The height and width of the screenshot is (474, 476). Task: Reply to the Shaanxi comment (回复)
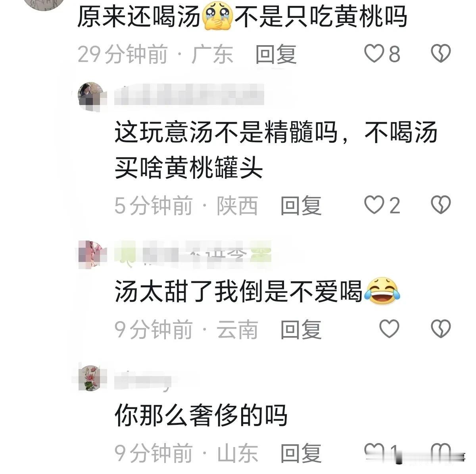click(x=301, y=206)
